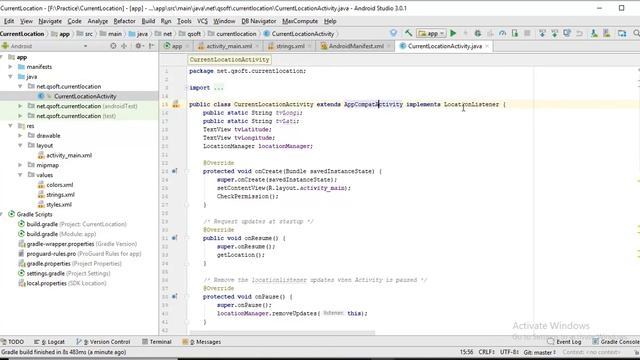Open the DB Navigator menu
Screen dimensions: 640x360
(258, 21)
